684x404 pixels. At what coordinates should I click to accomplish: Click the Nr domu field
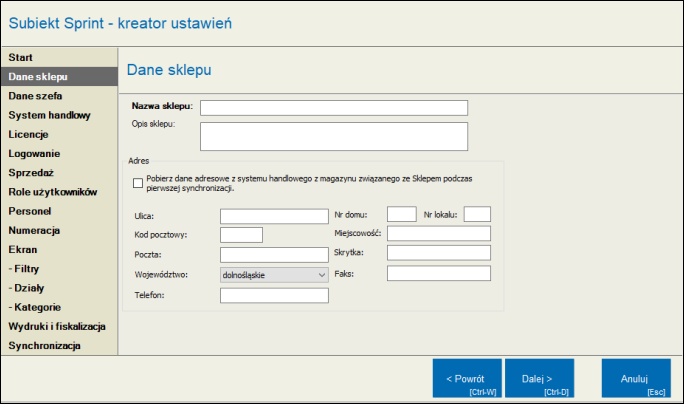(401, 214)
